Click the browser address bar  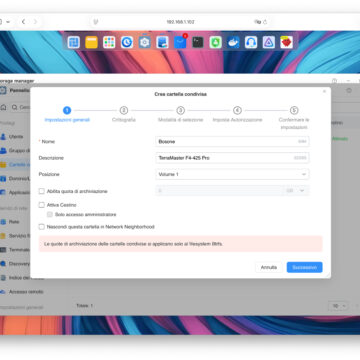(x=180, y=22)
